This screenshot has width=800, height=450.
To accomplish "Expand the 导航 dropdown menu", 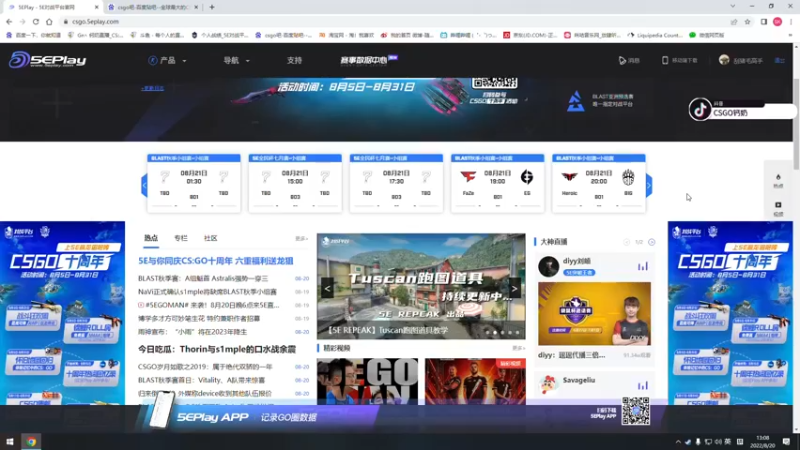I will point(236,60).
